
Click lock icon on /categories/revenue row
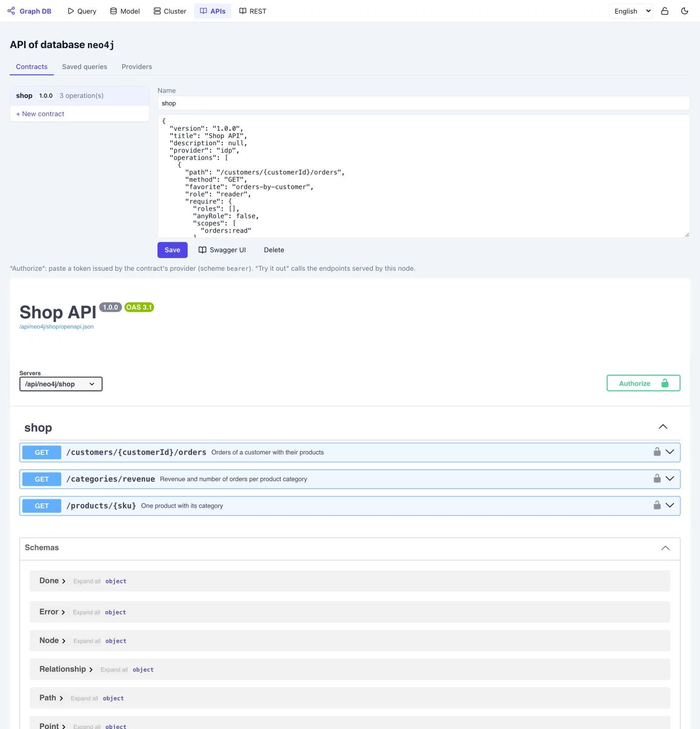(x=657, y=478)
